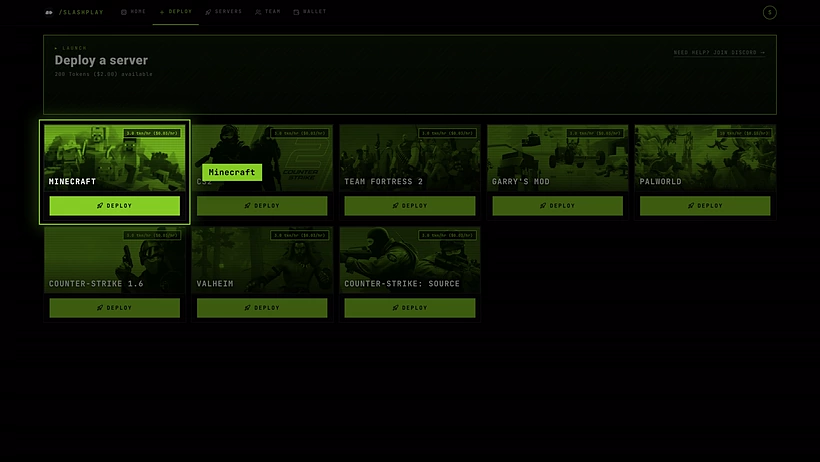Go to the Home tab
This screenshot has width=820, height=462.
pos(133,12)
